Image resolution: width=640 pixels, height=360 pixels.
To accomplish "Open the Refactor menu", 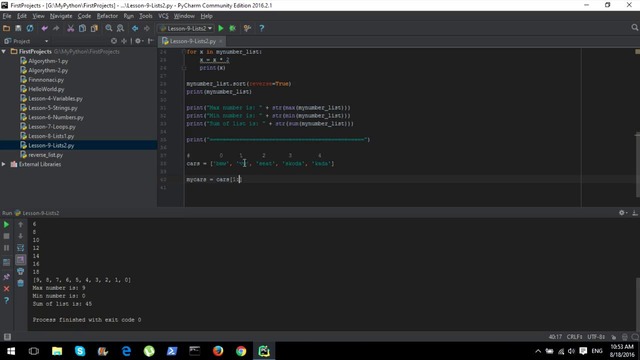I will (x=107, y=16).
